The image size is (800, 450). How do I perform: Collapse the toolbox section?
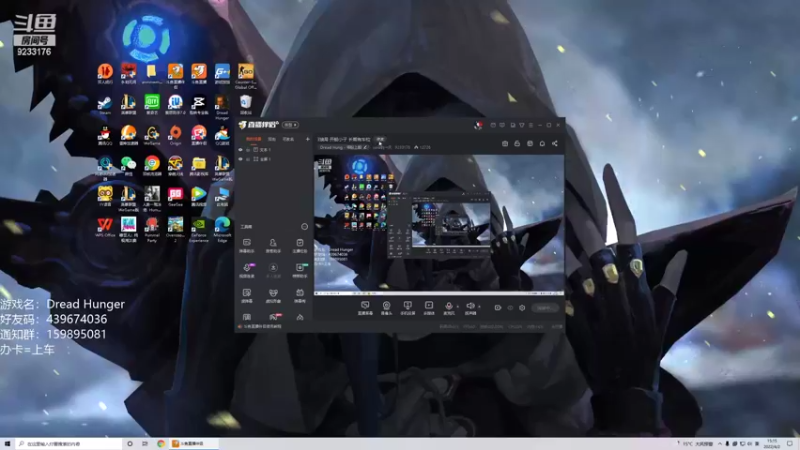(x=304, y=227)
